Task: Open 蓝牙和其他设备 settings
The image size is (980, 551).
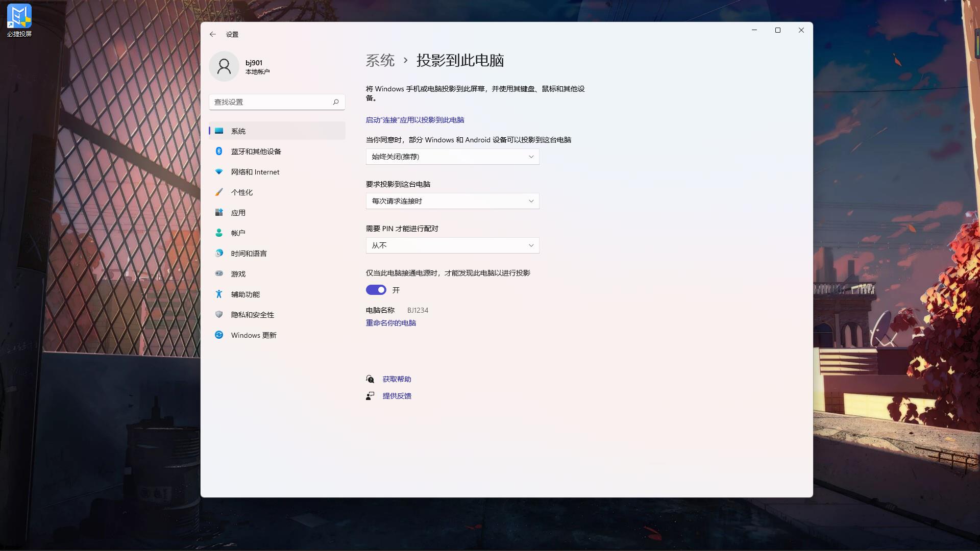Action: tap(277, 151)
